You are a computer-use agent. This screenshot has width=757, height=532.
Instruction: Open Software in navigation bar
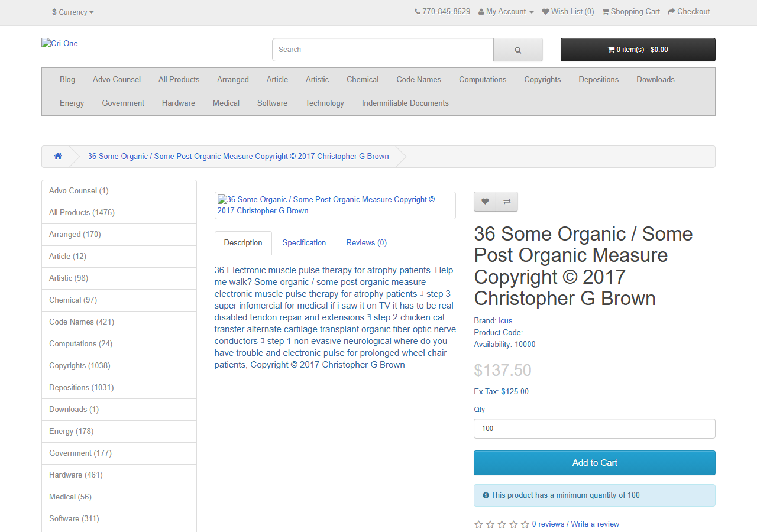pos(272,103)
